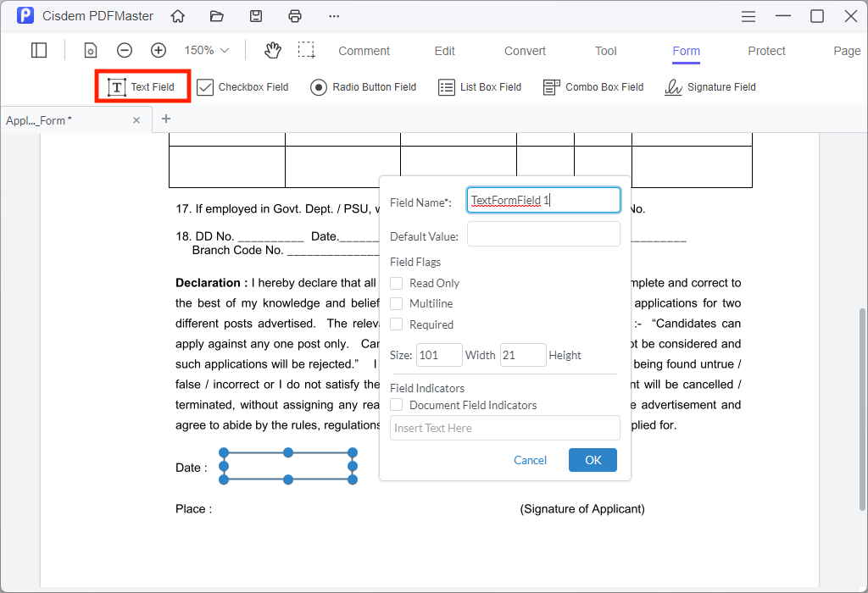Select the Text Field tool
Image resolution: width=868 pixels, height=593 pixels.
click(142, 86)
